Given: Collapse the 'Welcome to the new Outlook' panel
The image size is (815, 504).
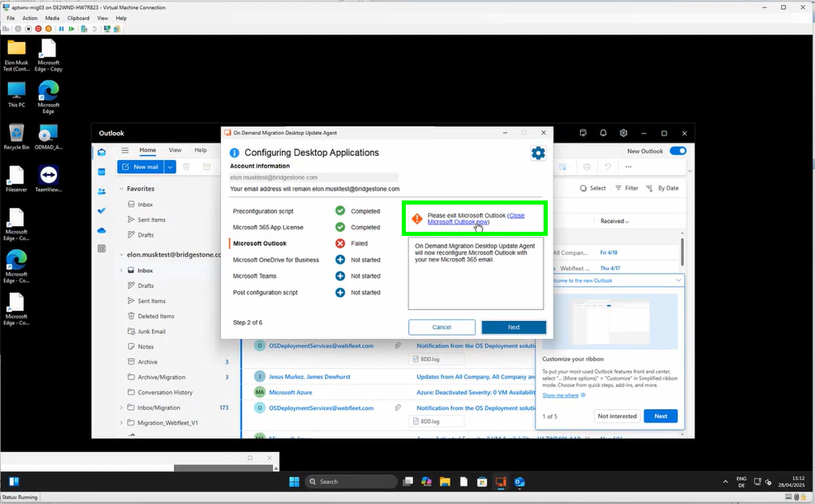Looking at the screenshot, I should pyautogui.click(x=678, y=280).
